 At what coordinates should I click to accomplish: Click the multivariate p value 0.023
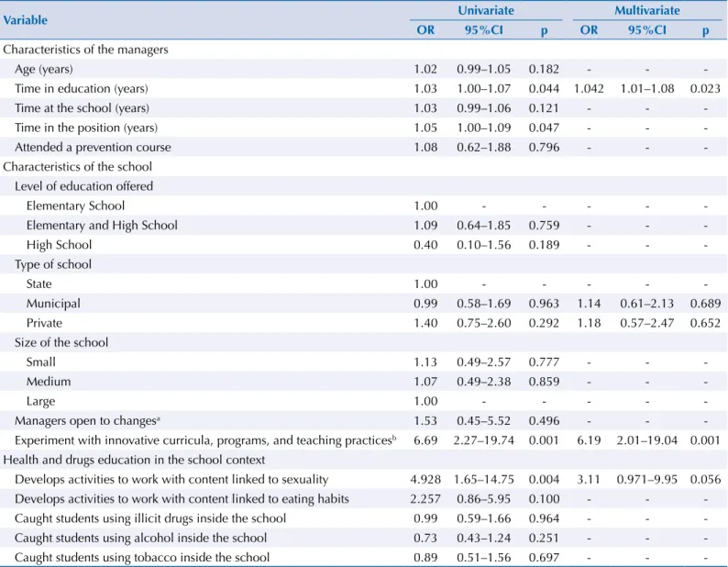705,89
